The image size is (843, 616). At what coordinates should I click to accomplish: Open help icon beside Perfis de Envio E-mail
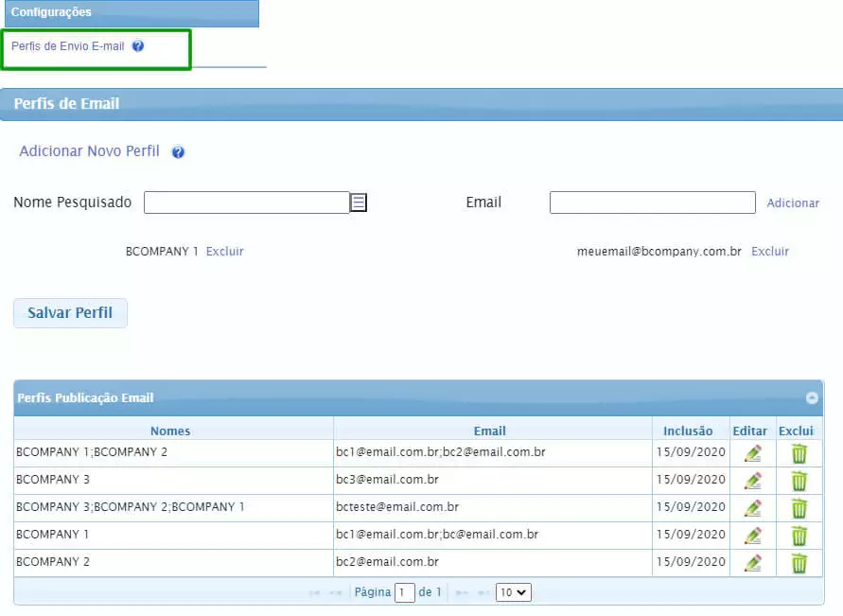point(138,46)
